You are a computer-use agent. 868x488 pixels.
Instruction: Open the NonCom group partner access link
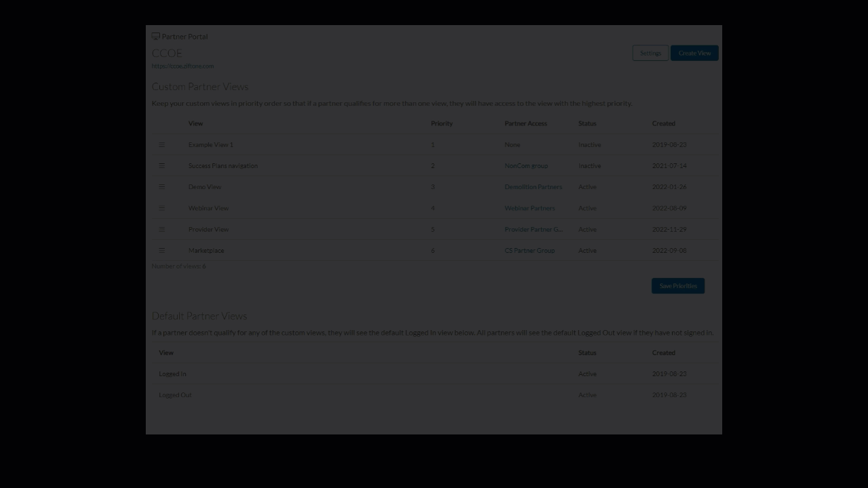click(525, 165)
